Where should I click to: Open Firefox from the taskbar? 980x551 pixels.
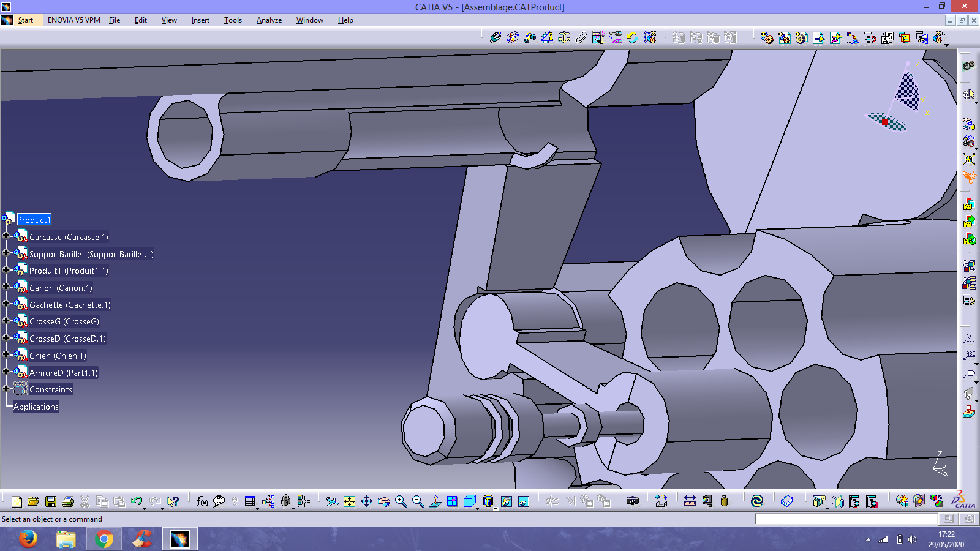click(28, 539)
